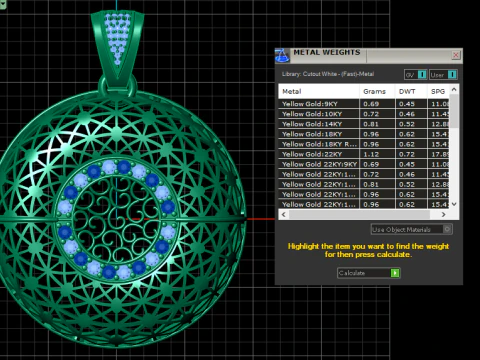The width and height of the screenshot is (480, 360).
Task: Select the Yellow Gold:14KY row
Action: click(364, 124)
